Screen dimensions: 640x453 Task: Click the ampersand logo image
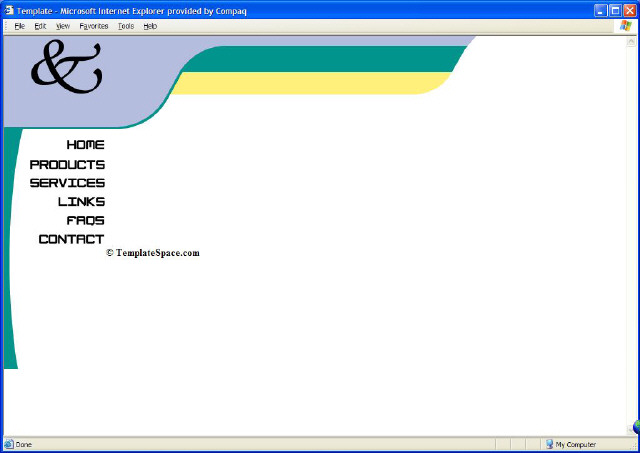click(x=66, y=67)
